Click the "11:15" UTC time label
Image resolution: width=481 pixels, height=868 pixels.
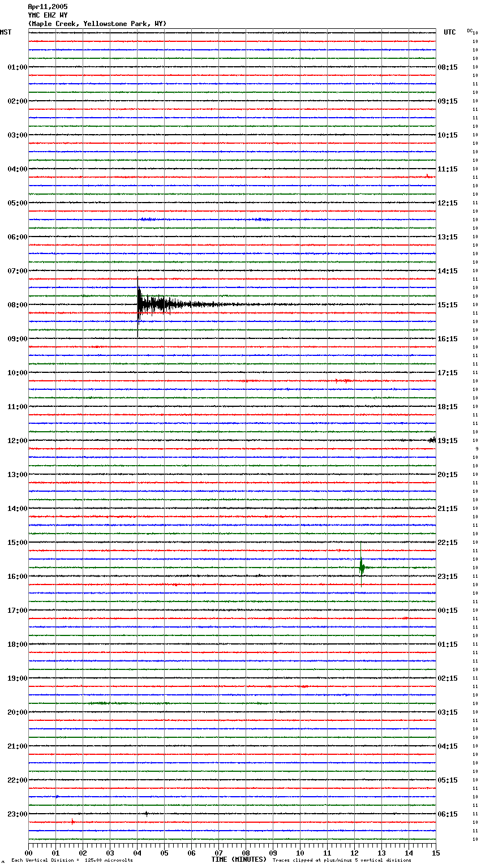click(x=448, y=169)
